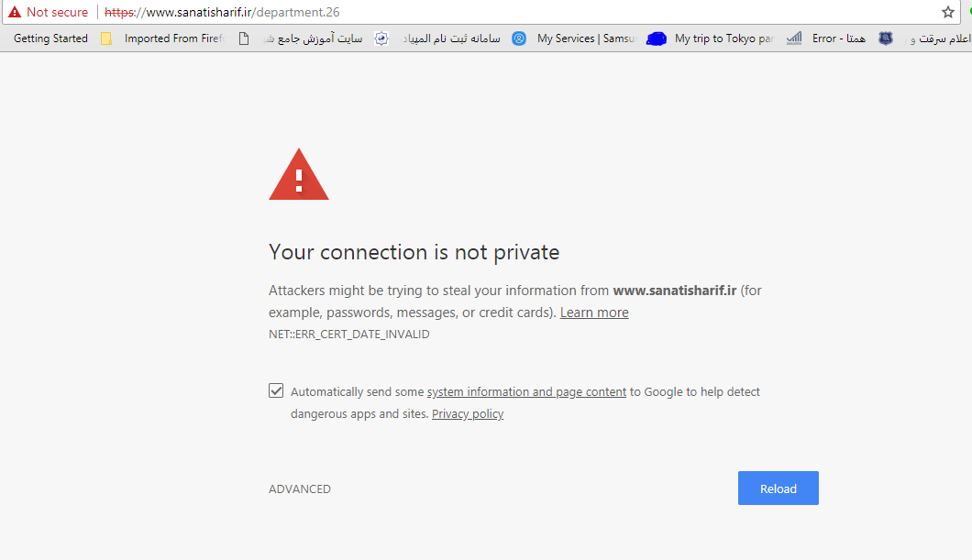This screenshot has width=972, height=560.
Task: Open the Privacy policy link
Action: 468,413
